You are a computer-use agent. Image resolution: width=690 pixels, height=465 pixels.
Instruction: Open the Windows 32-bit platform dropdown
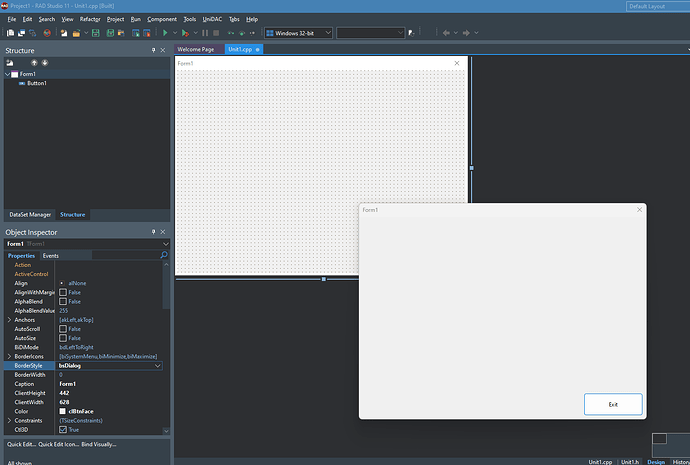click(x=328, y=33)
